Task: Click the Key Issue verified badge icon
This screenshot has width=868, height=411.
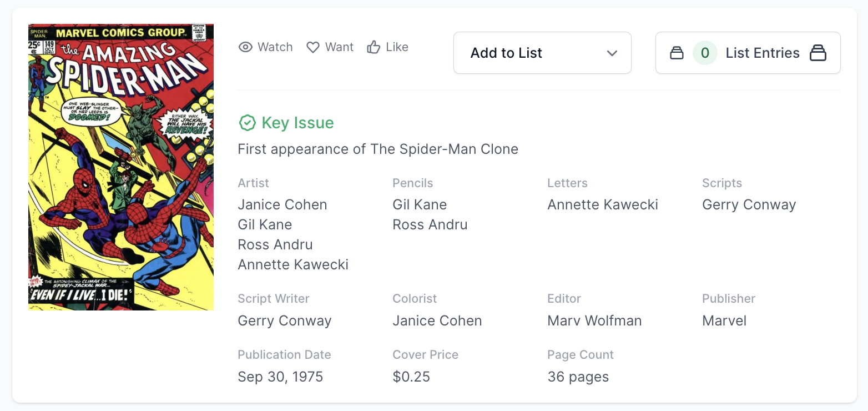Action: [x=247, y=123]
